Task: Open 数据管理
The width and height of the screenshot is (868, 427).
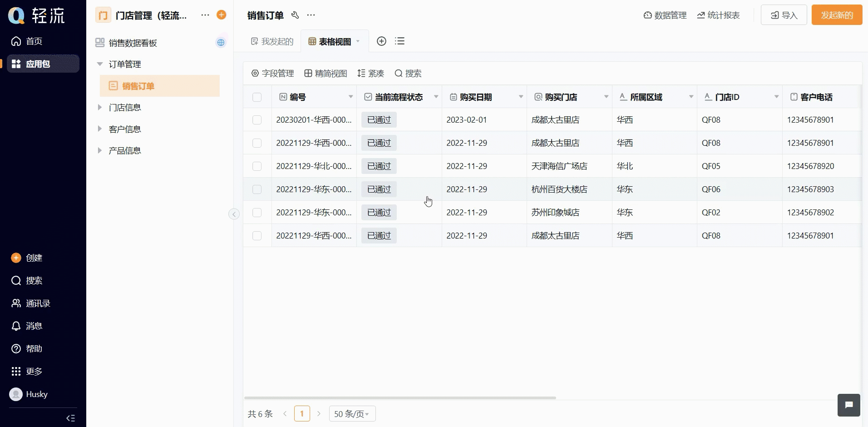Action: 665,15
